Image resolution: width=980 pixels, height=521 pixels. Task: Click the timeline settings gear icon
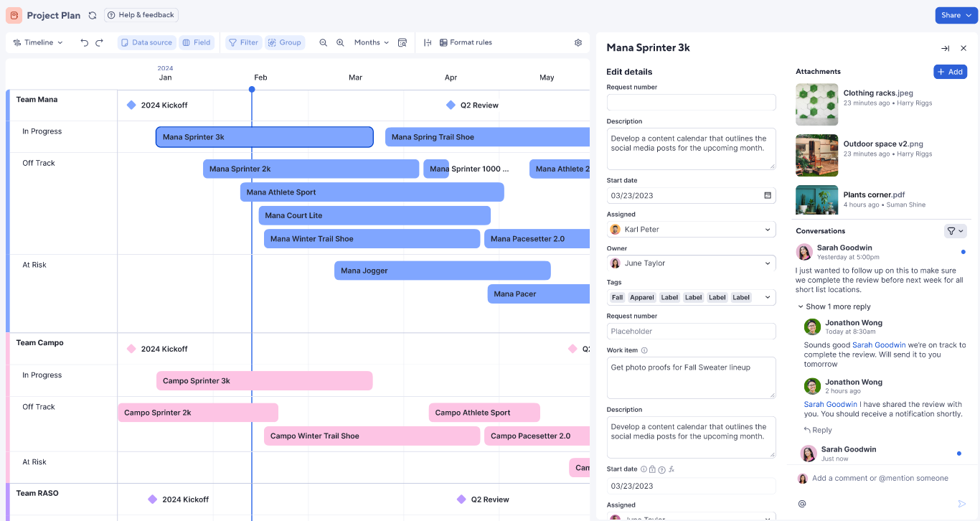578,42
